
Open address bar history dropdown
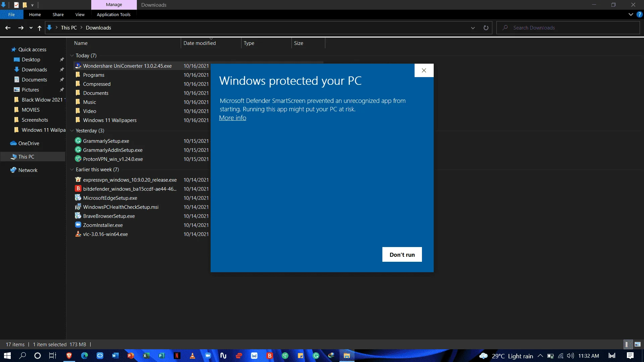pos(473,28)
